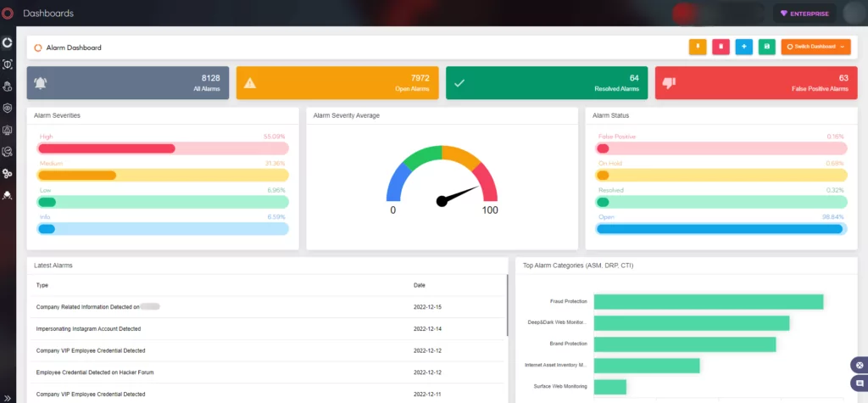868x403 pixels.
Task: Open the user avatar in the top bar
Action: click(x=854, y=14)
